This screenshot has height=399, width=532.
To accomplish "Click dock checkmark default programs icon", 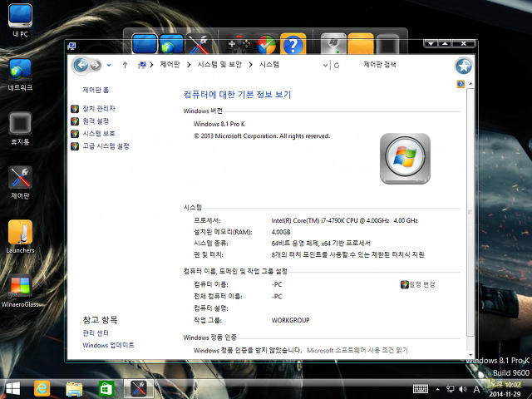I will [x=266, y=44].
